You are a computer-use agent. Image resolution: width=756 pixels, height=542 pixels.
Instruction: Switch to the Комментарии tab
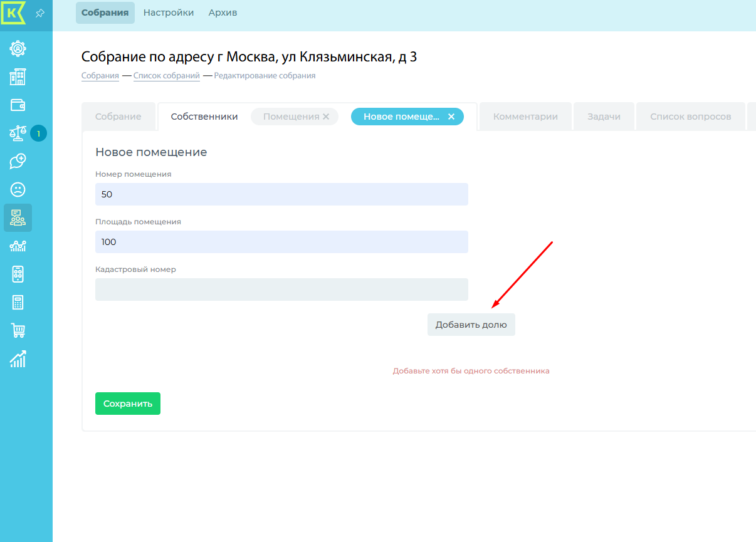tap(525, 117)
